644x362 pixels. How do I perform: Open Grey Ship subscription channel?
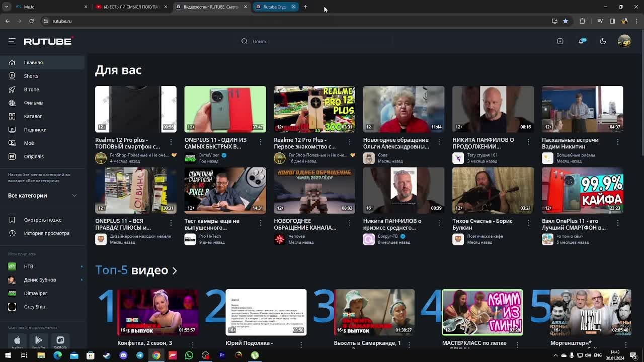click(x=42, y=307)
